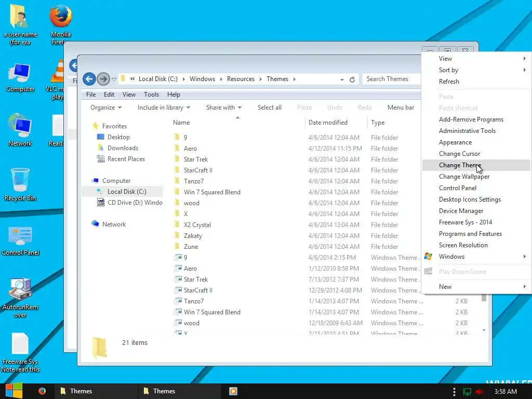Screen dimensions: 532x399
Task: Click the media player taskbar icon
Action: tap(233, 391)
